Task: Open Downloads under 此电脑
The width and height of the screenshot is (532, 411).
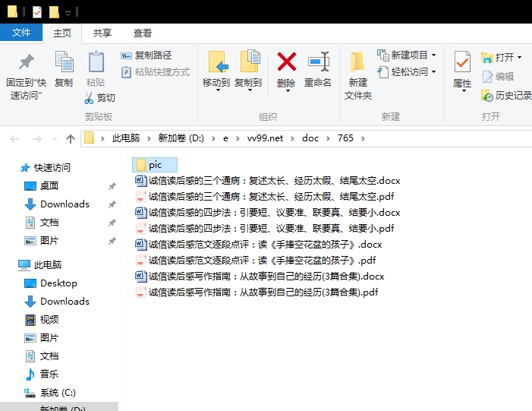Action: coord(57,302)
